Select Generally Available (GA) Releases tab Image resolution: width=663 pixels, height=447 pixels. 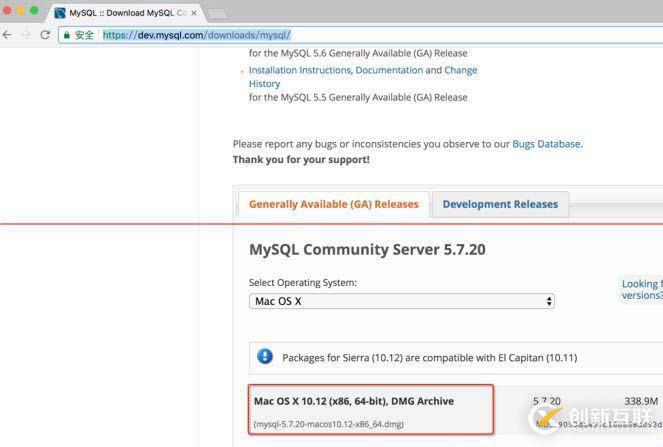pos(334,204)
